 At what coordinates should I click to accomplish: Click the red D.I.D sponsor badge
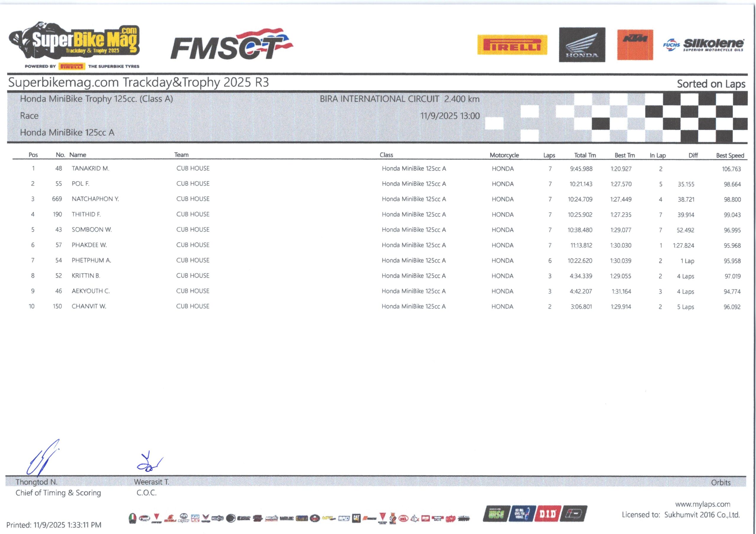point(548,514)
